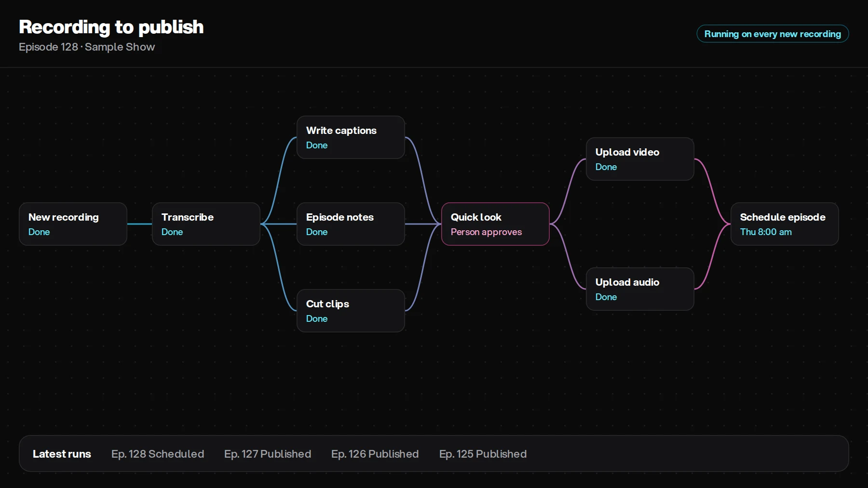Open the Cut clips node

coord(351,311)
